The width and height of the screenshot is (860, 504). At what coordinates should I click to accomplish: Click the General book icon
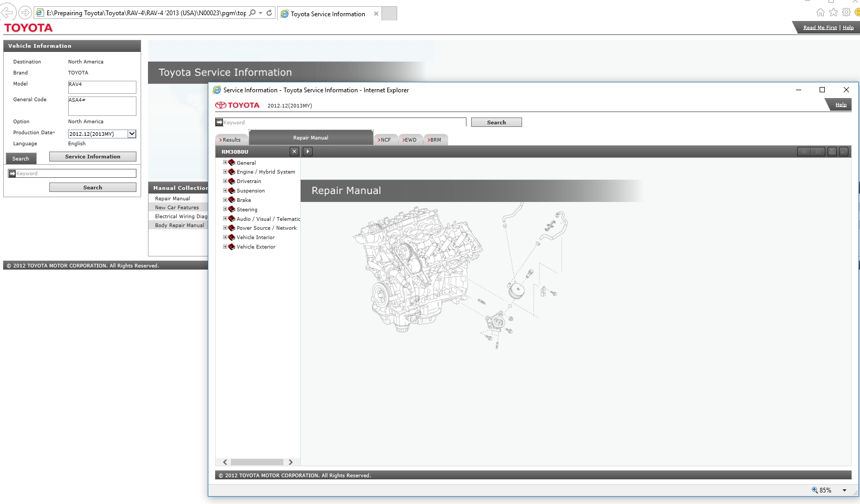(x=231, y=163)
